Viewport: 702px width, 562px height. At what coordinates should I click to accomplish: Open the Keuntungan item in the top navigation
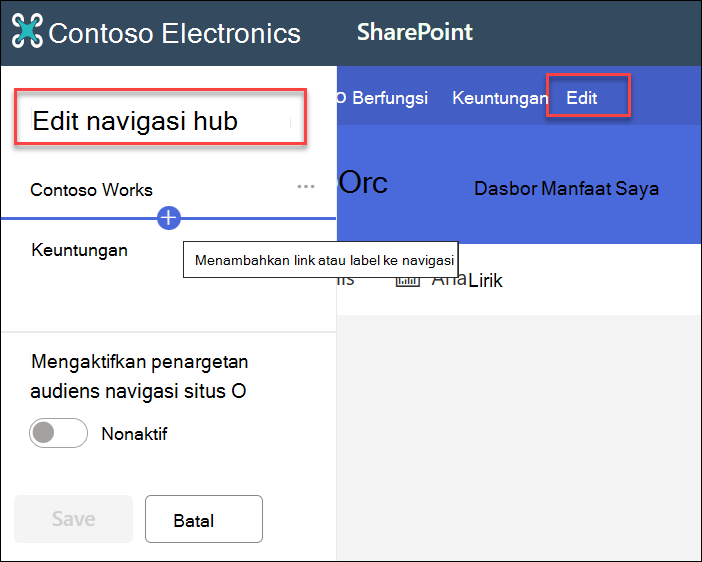(500, 98)
